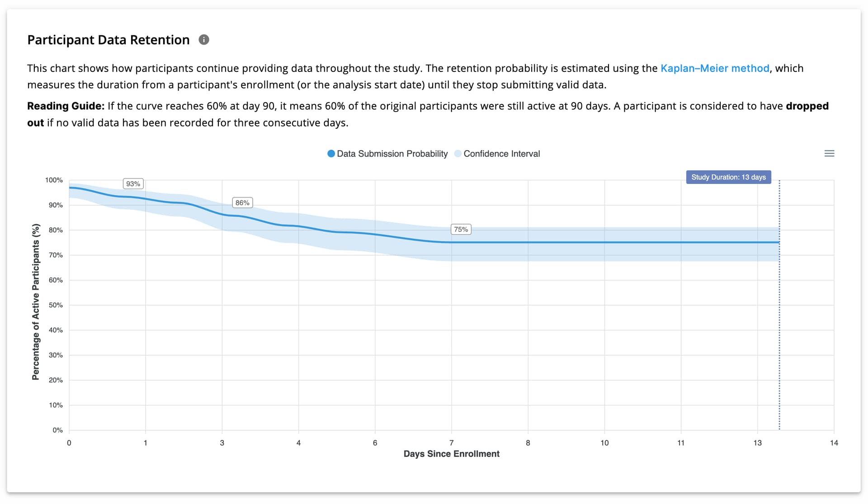Select the 93% data label

point(133,184)
